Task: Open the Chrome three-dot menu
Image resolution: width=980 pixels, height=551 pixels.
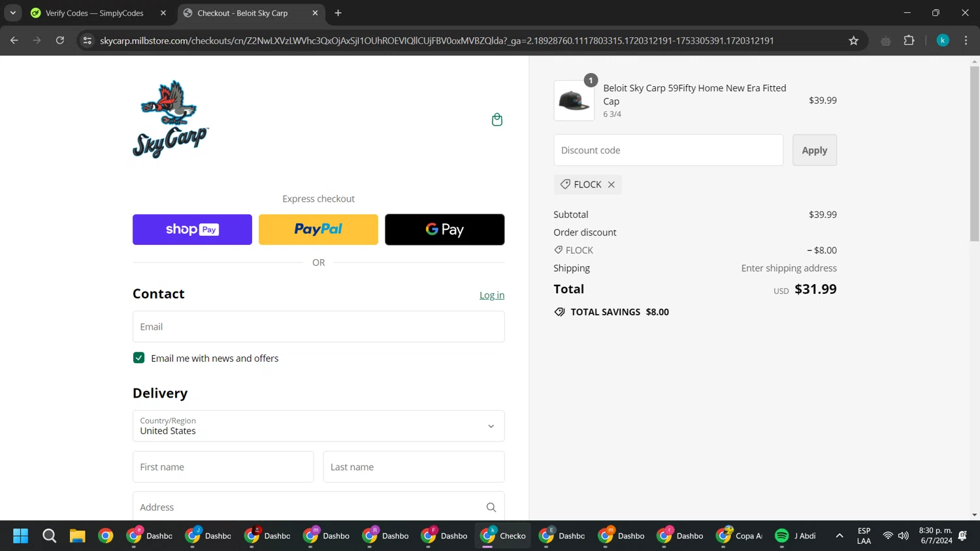Action: tap(966, 40)
